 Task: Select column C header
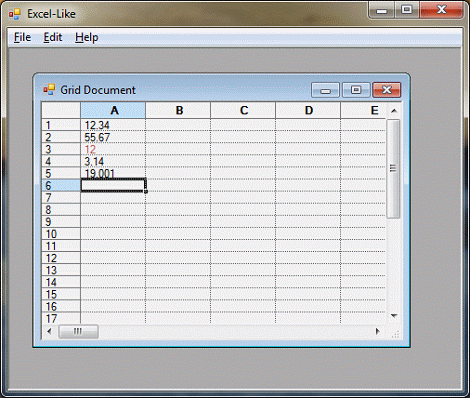(x=243, y=110)
